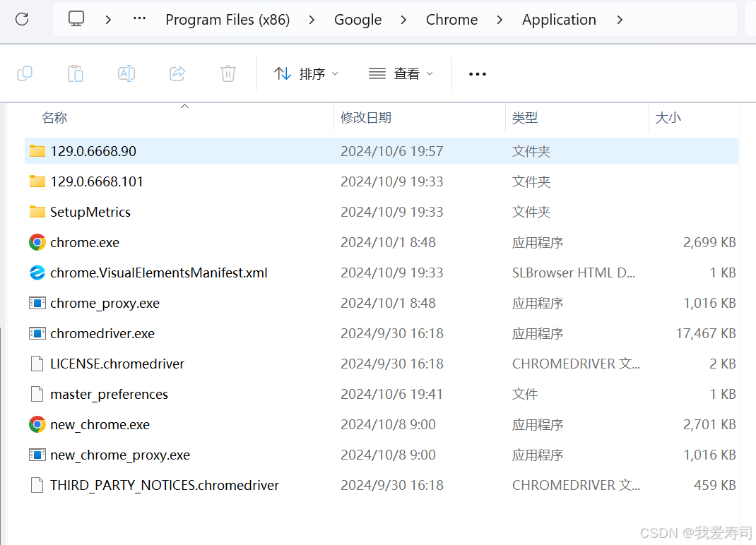
Task: Expand the hidden breadcrumb ellipsis
Action: pyautogui.click(x=139, y=19)
